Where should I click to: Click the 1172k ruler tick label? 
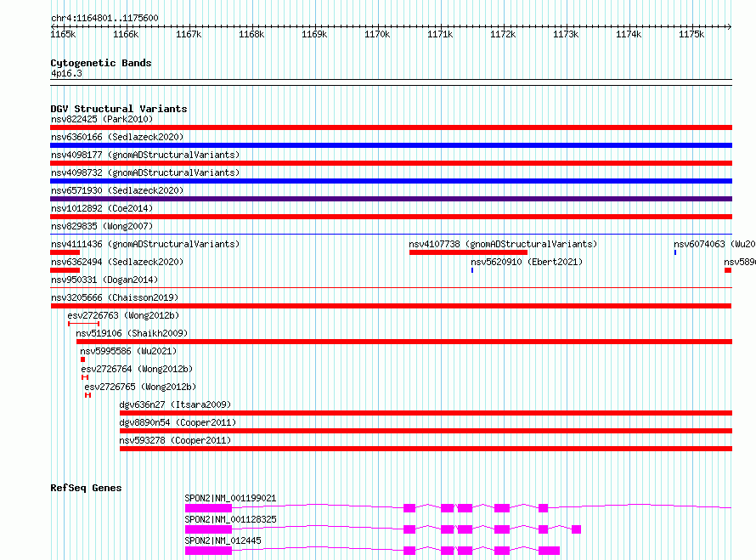click(x=503, y=34)
